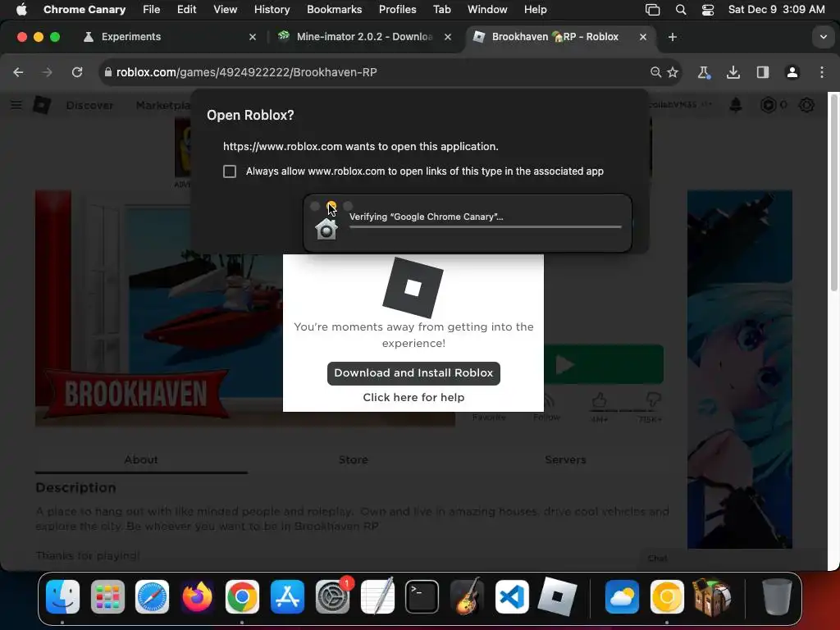Click the green Play button
Image resolution: width=840 pixels, height=630 pixels.
pyautogui.click(x=604, y=365)
